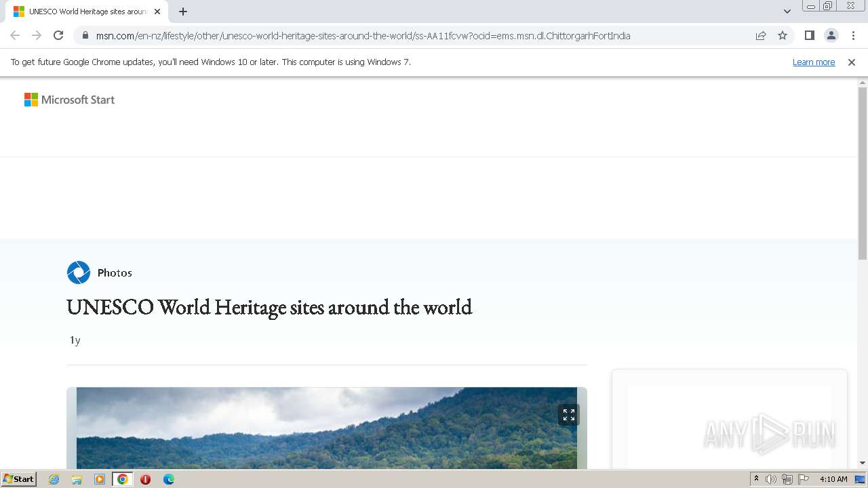Open the Learn more link
The height and width of the screenshot is (488, 868).
(814, 62)
